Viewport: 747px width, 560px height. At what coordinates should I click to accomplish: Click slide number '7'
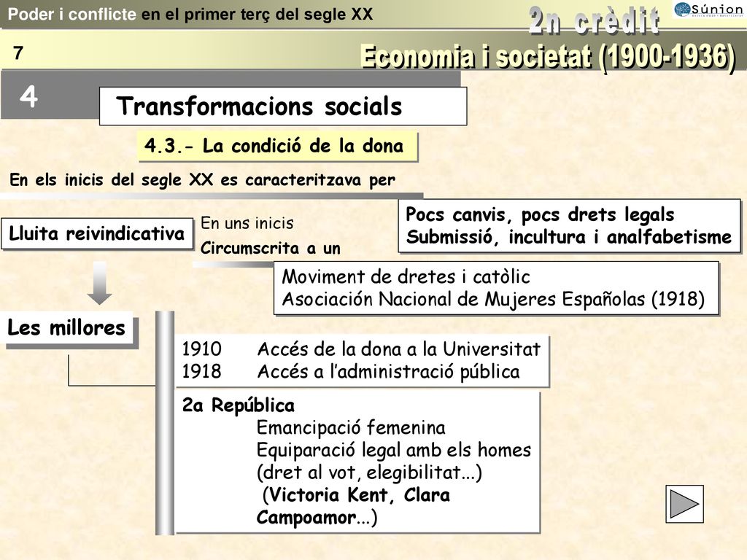coord(18,52)
